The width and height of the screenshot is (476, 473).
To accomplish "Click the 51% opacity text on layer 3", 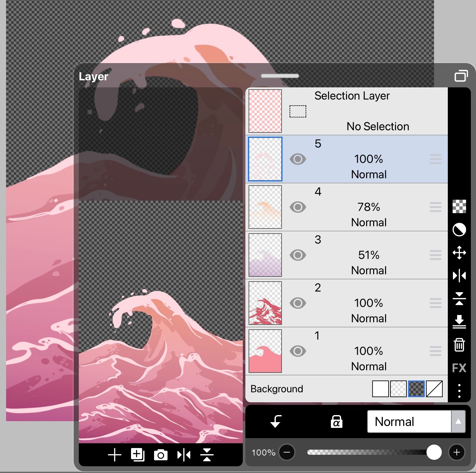I will [369, 255].
